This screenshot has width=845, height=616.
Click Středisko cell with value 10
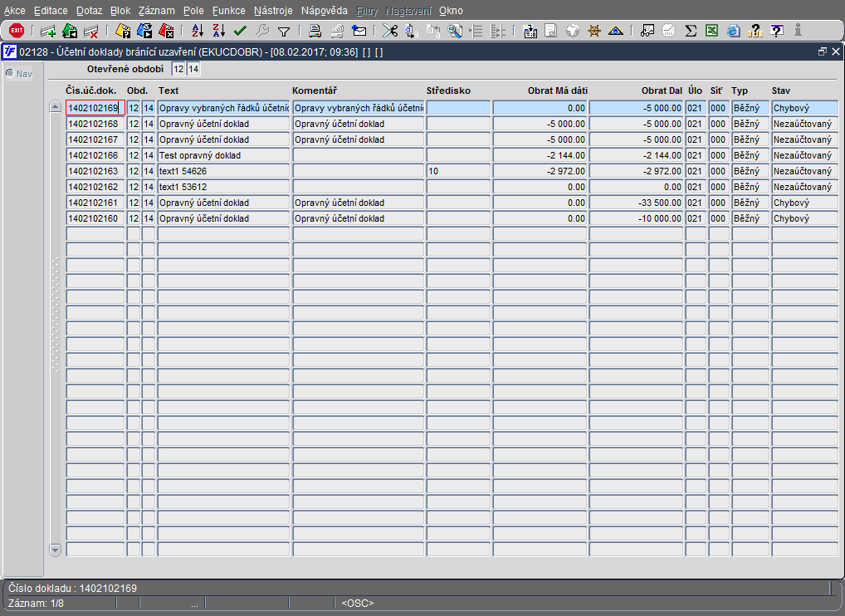point(458,171)
